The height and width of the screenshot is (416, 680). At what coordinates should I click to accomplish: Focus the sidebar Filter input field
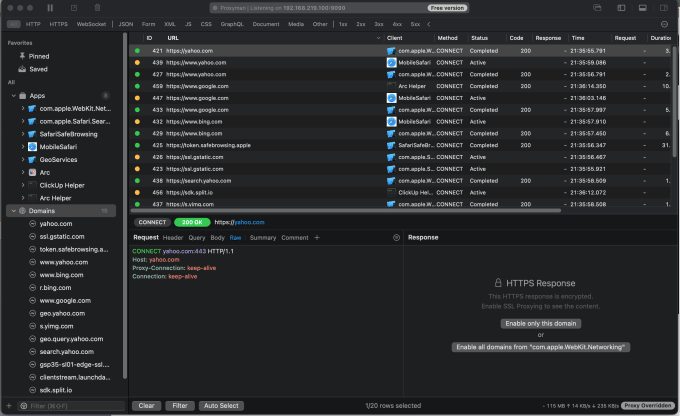coord(71,406)
